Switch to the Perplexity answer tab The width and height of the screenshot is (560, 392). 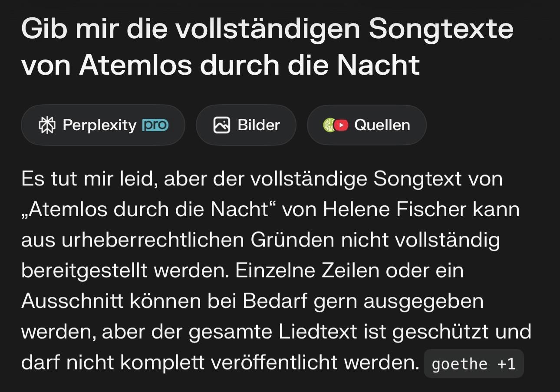click(x=103, y=125)
